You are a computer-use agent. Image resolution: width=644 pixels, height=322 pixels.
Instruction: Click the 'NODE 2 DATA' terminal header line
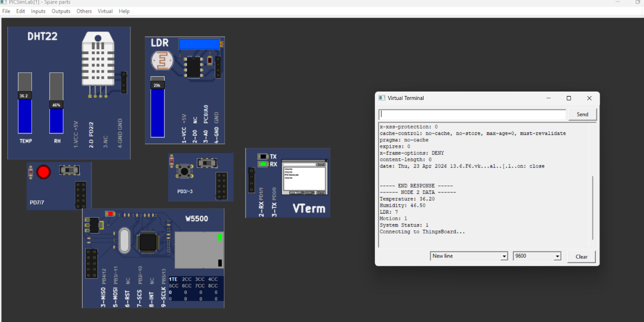tap(418, 192)
